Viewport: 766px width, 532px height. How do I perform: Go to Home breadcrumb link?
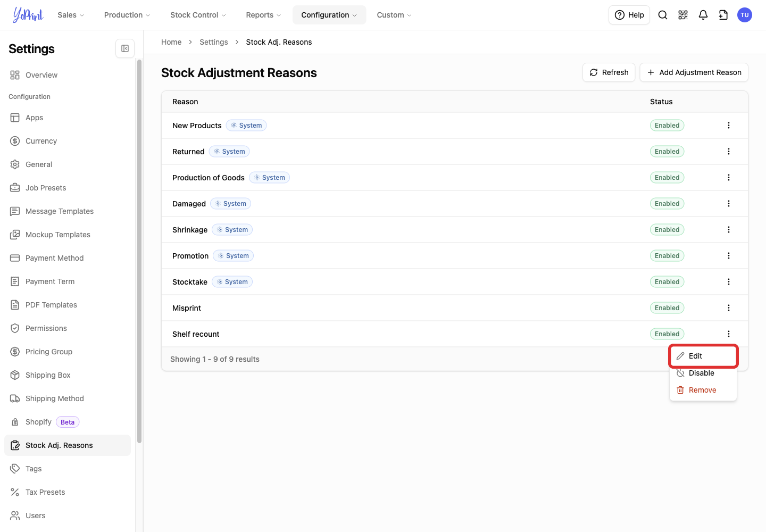coord(171,42)
